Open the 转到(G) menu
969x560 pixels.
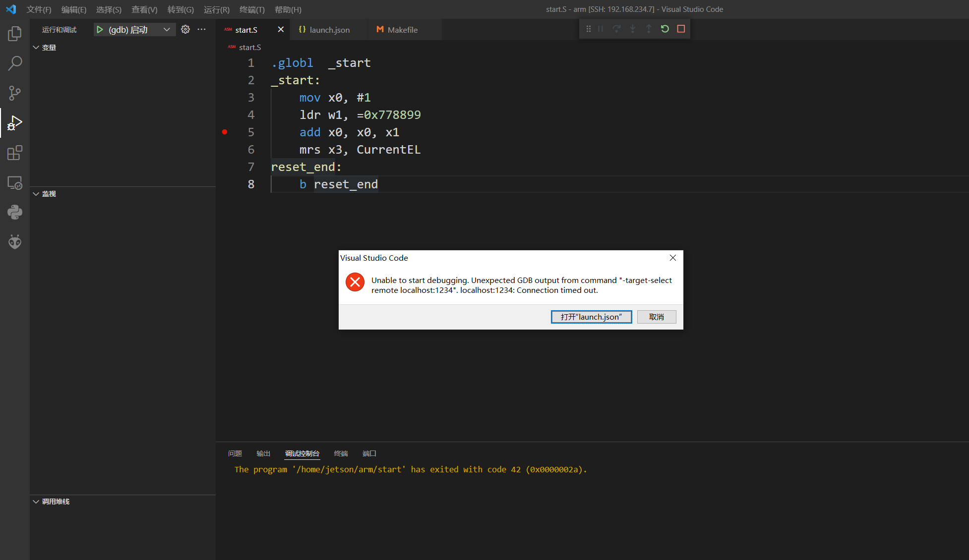tap(181, 9)
